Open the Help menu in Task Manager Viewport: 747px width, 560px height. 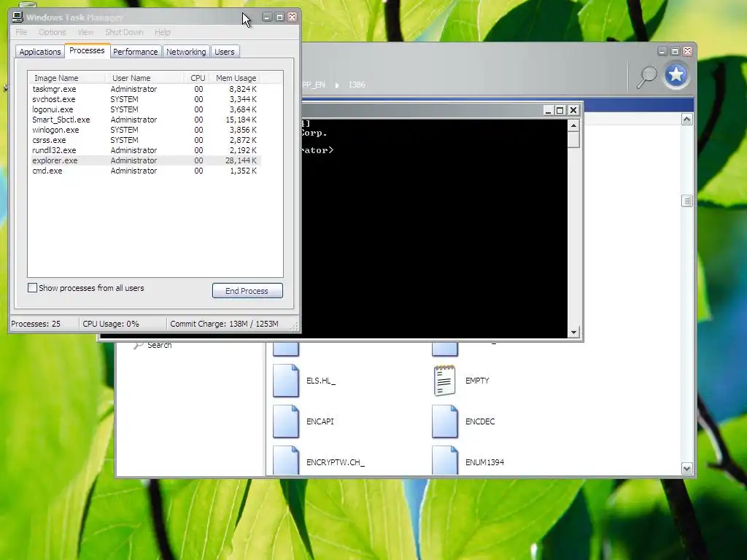point(163,32)
